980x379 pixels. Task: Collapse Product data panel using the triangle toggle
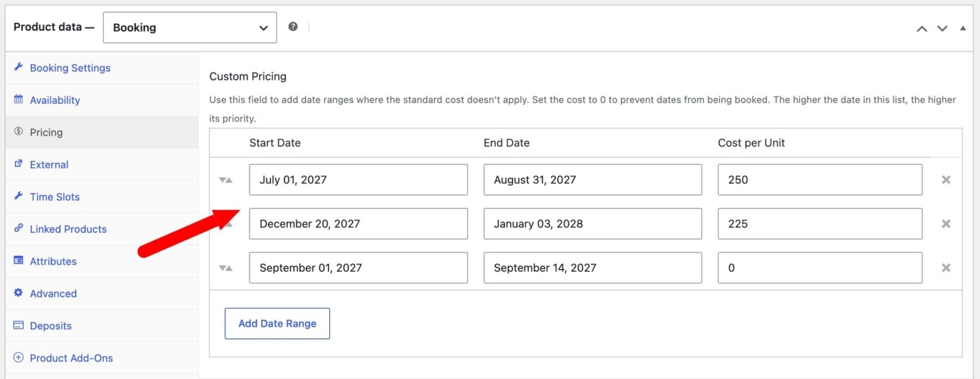pyautogui.click(x=963, y=29)
